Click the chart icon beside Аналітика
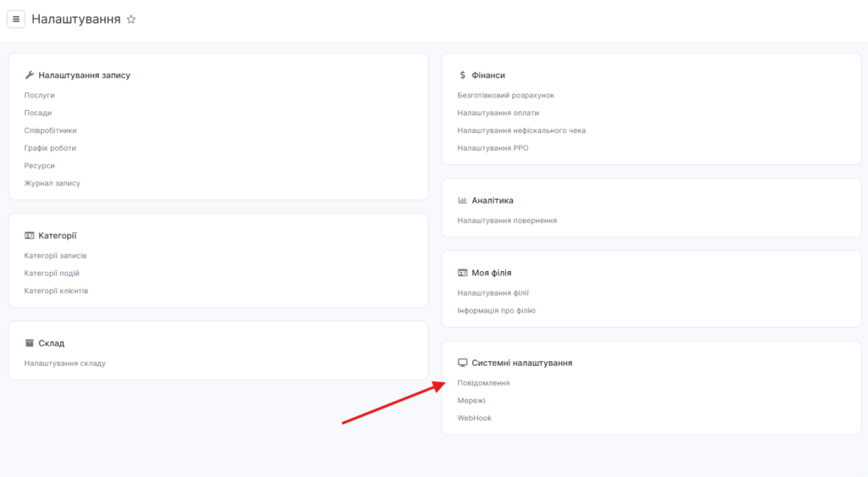Screen dimensions: 868x477 pos(462,201)
